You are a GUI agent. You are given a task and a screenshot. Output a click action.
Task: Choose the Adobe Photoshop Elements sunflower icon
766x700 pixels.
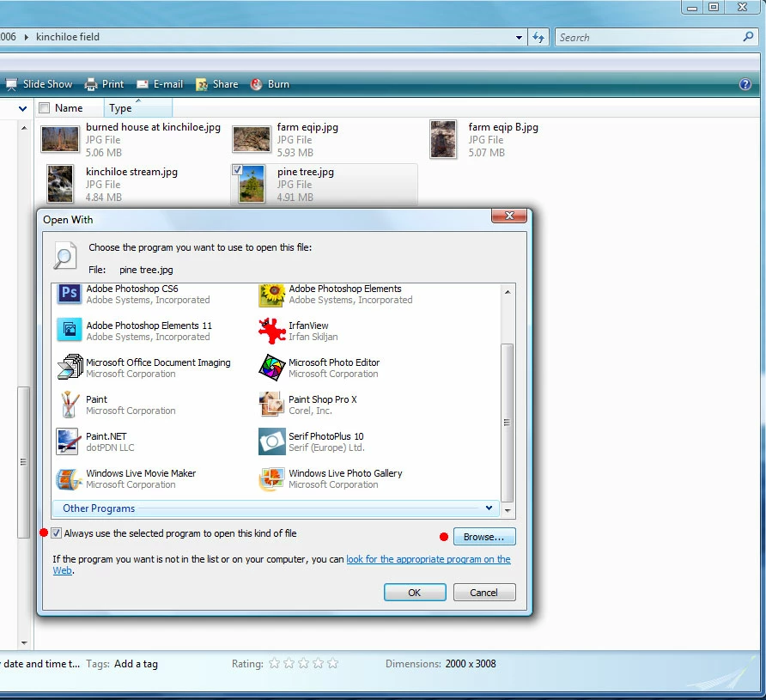coord(271,295)
